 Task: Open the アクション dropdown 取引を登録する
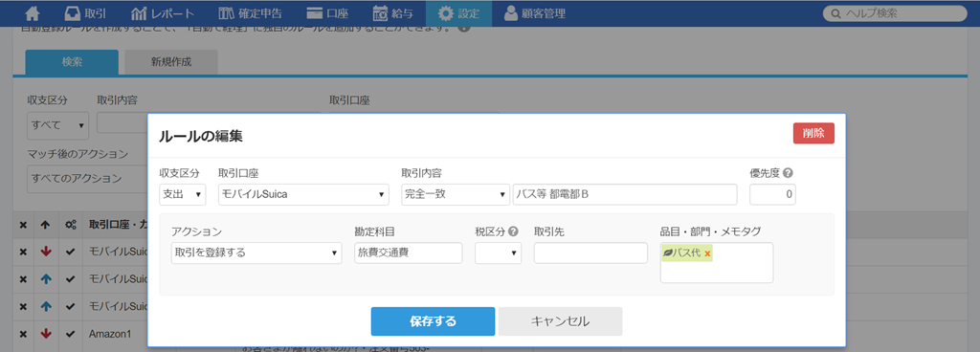[x=256, y=253]
